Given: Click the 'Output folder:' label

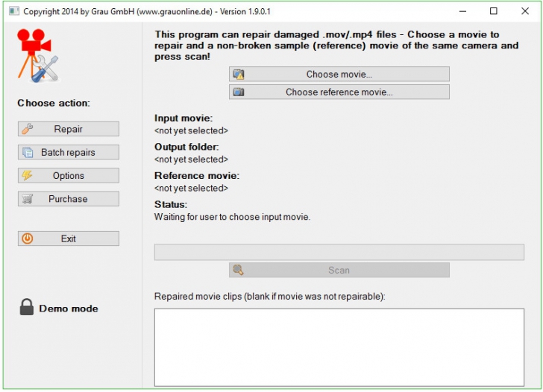Looking at the screenshot, I should [186, 147].
